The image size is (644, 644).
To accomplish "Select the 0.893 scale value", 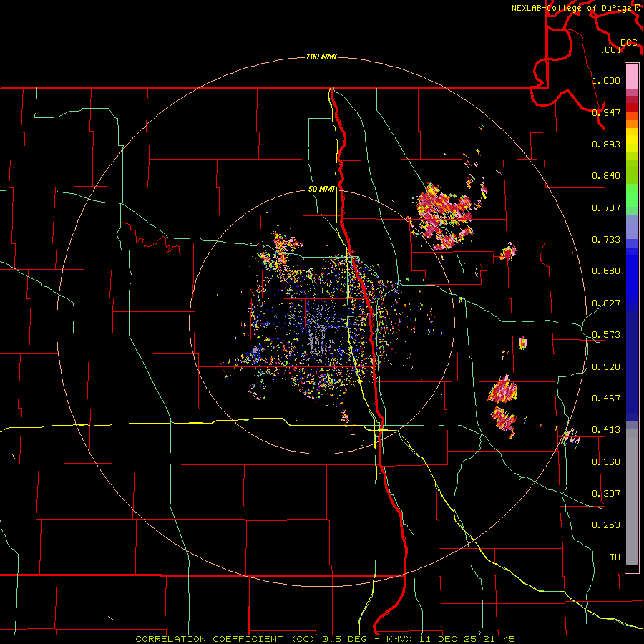I will click(606, 144).
